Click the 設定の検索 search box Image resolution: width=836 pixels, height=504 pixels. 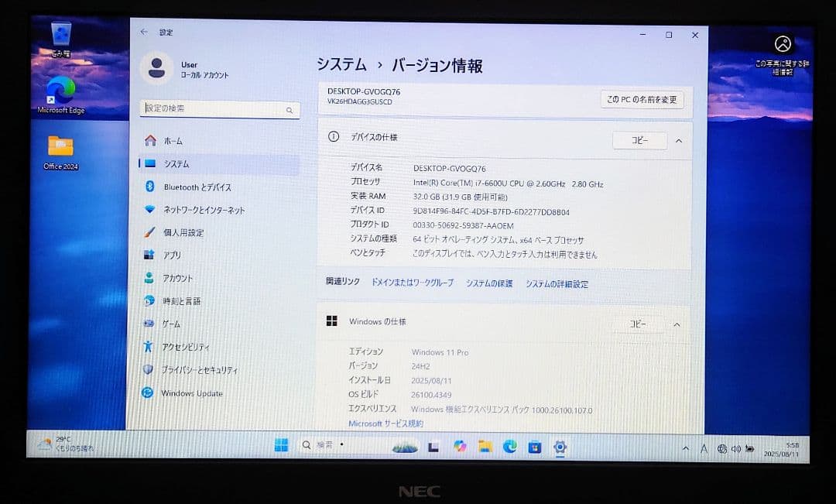(x=220, y=110)
